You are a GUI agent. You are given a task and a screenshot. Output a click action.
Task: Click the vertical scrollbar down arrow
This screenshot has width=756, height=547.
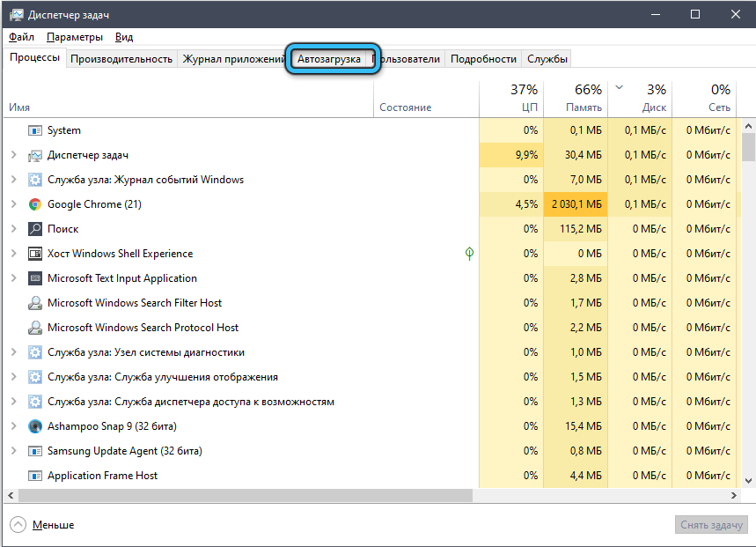tap(748, 480)
